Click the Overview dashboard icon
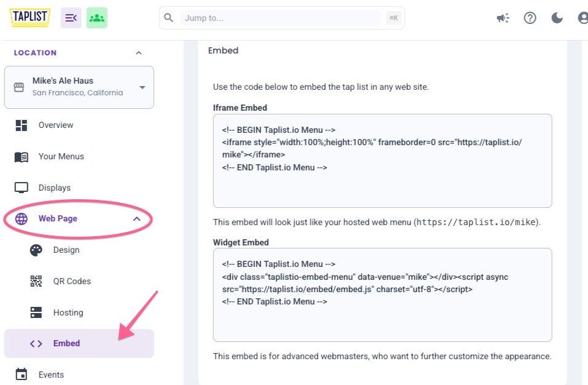The image size is (588, 385). click(22, 125)
